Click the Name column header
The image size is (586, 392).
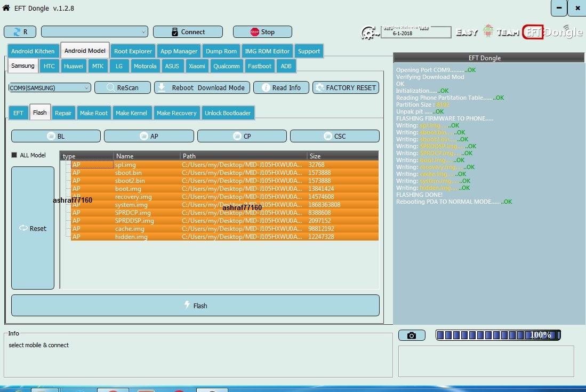coord(147,156)
